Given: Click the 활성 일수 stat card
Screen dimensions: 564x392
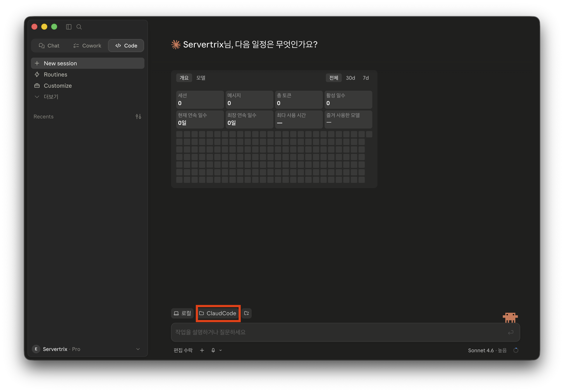Looking at the screenshot, I should (x=348, y=100).
